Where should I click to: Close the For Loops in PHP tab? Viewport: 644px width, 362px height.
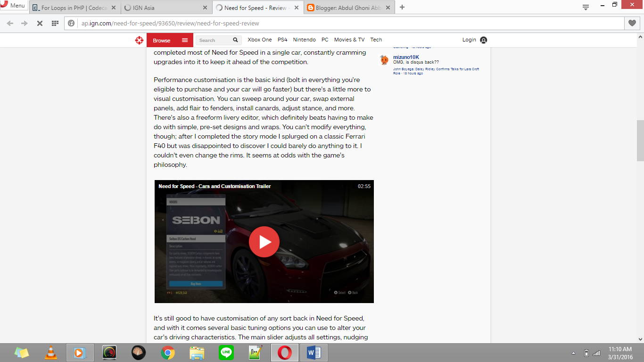coord(113,8)
